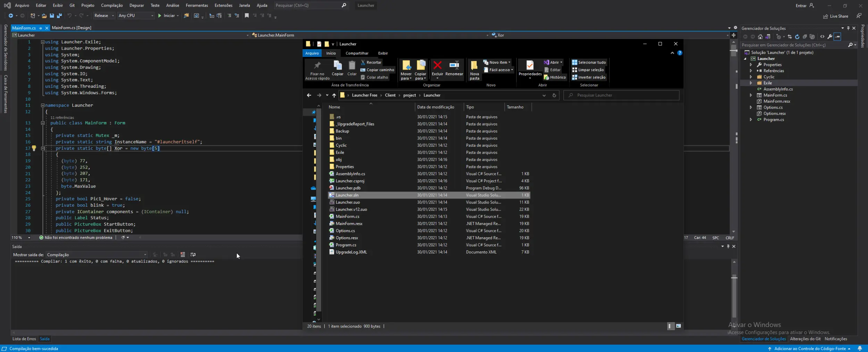Open the Compilação output source dropdown
Screen dimensions: 868x352
tap(97, 255)
